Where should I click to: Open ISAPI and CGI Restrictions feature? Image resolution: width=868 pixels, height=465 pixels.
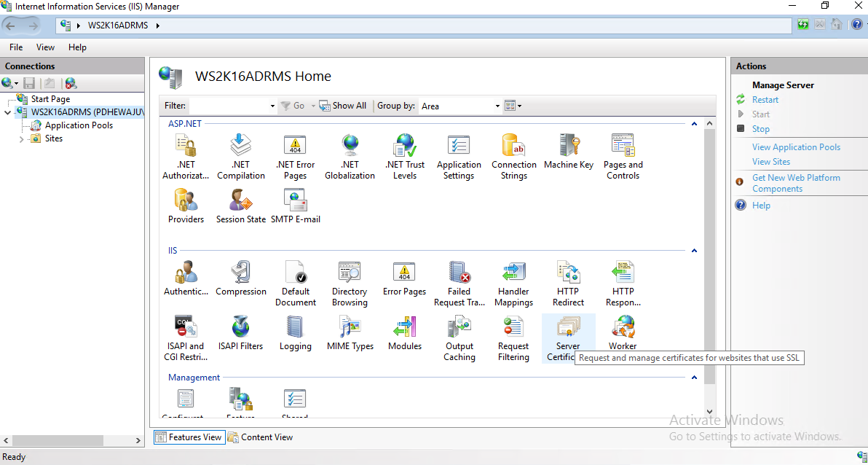186,339
